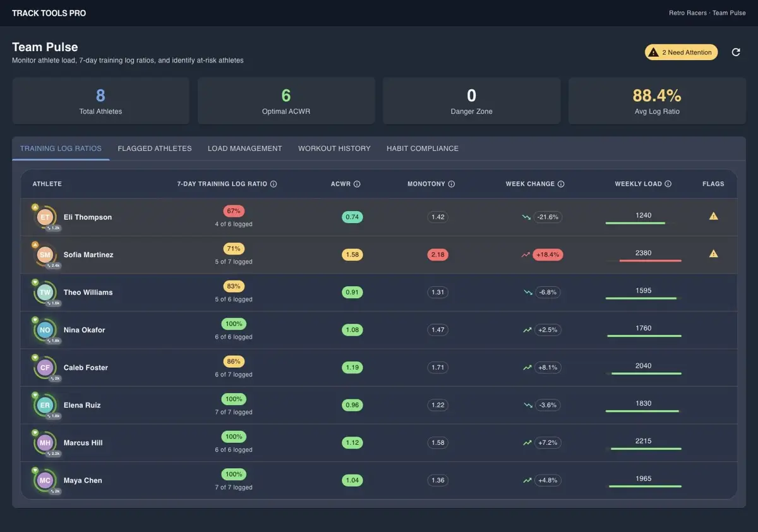Click Caleb Foster's 86% log ratio badge
The image size is (758, 532).
234,361
